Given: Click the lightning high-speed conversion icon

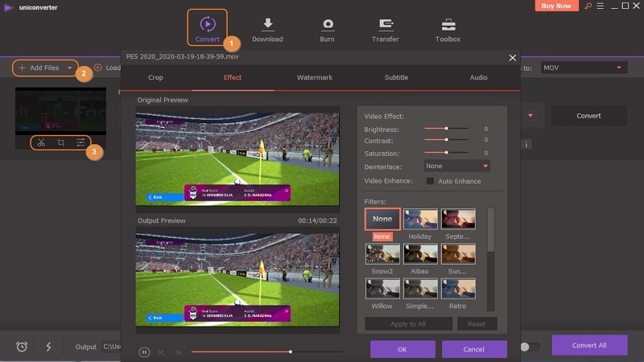Looking at the screenshot, I should point(48,347).
